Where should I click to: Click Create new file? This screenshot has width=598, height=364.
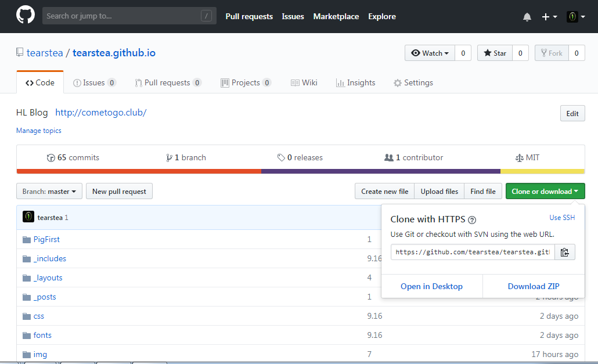point(385,192)
